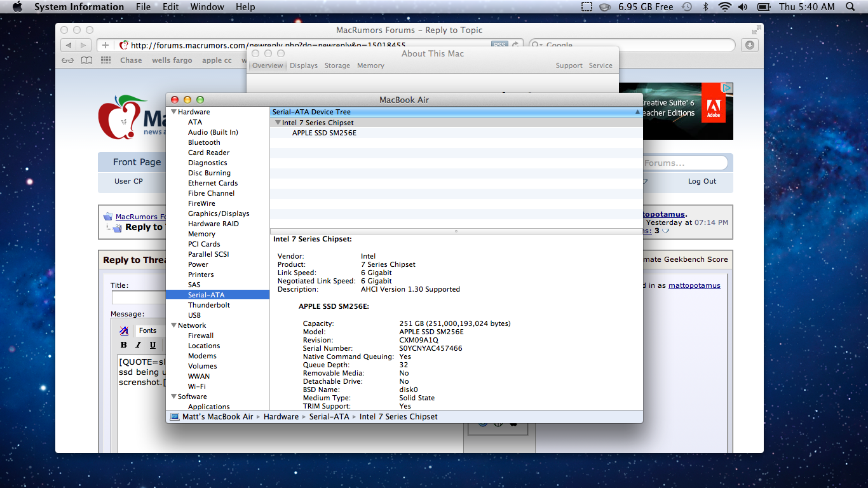Screen dimensions: 868x488
Task: Open the Bluetooth menu bar icon
Action: [705, 7]
